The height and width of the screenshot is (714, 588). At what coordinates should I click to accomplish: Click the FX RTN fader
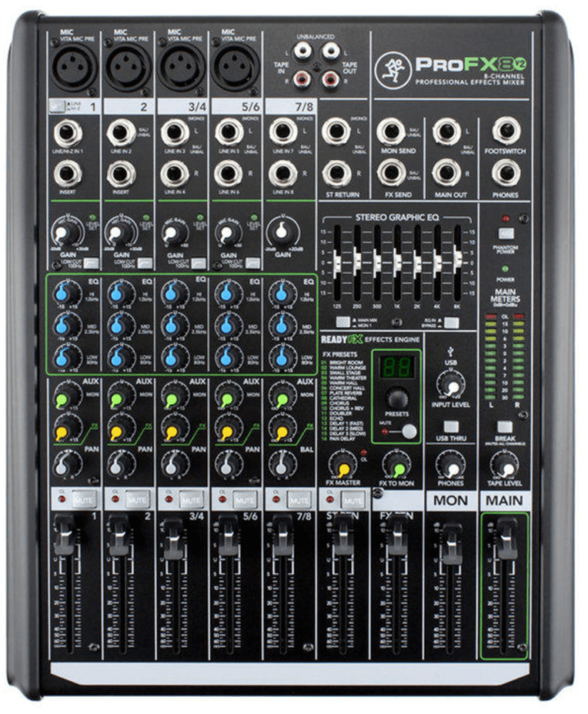click(x=397, y=538)
